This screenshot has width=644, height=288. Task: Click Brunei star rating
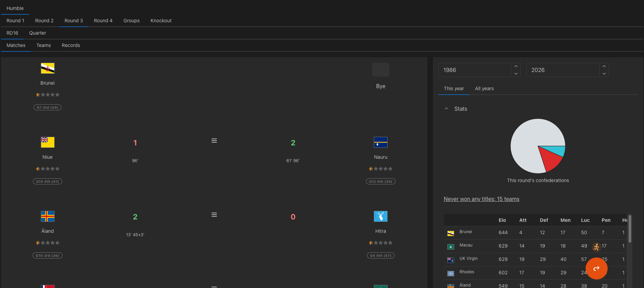click(47, 95)
